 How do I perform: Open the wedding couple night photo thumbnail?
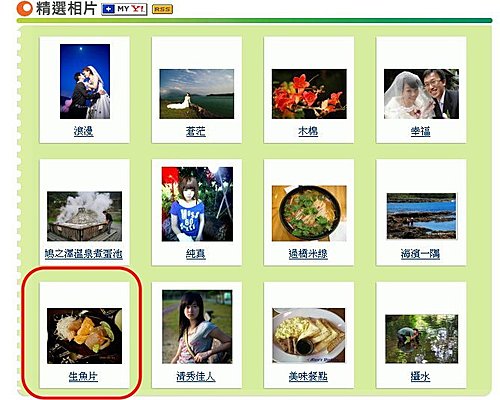[x=85, y=81]
